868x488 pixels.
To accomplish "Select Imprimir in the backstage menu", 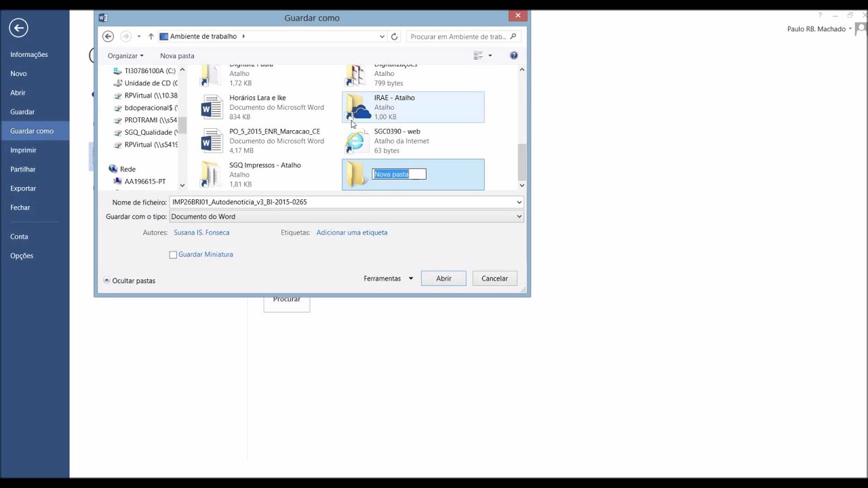I will click(24, 150).
